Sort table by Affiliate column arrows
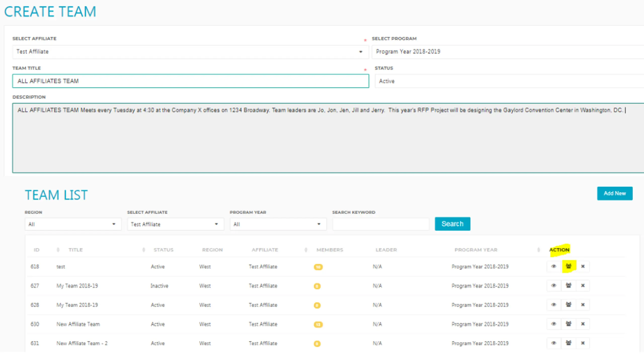The width and height of the screenshot is (644, 362). (x=306, y=250)
